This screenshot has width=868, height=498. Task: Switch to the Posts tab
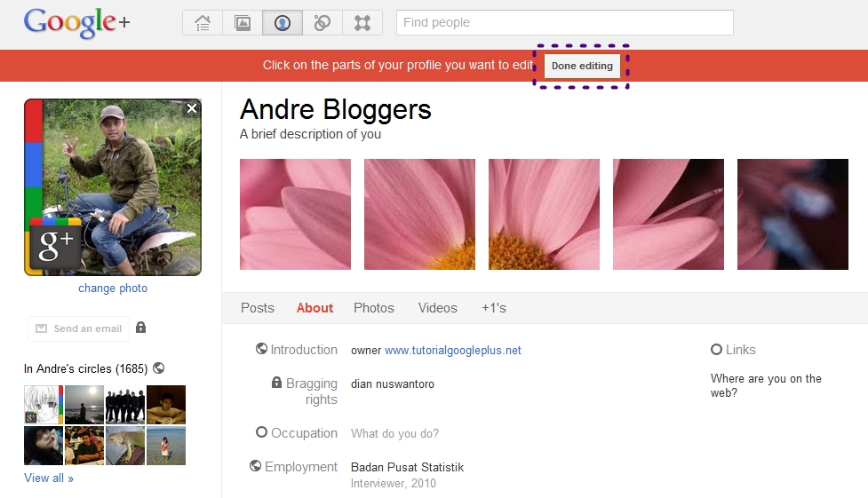258,308
